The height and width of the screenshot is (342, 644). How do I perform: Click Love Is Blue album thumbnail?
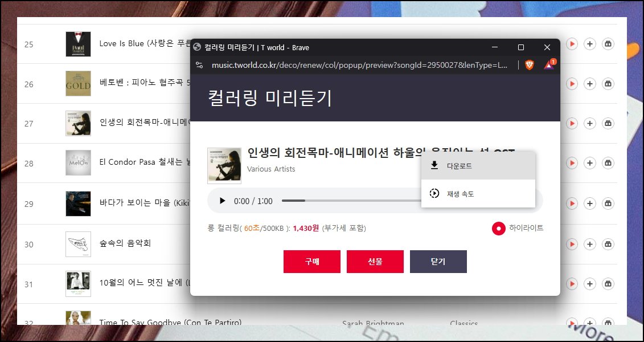coord(78,44)
